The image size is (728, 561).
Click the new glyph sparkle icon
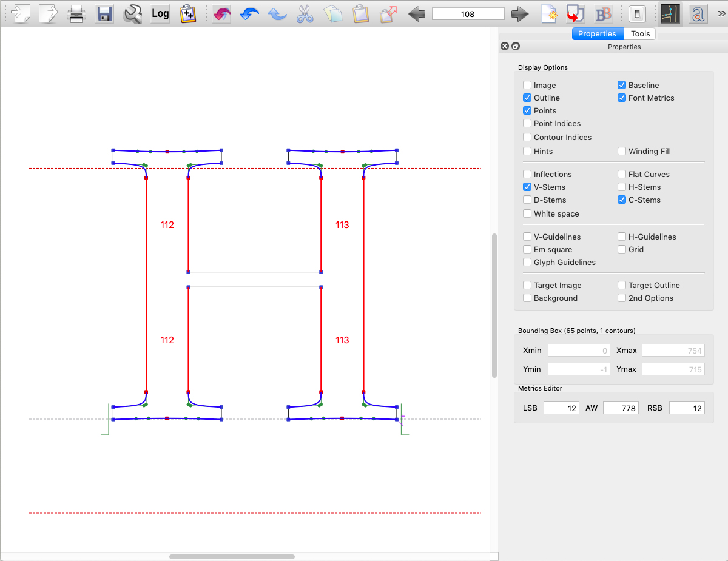[x=548, y=13]
